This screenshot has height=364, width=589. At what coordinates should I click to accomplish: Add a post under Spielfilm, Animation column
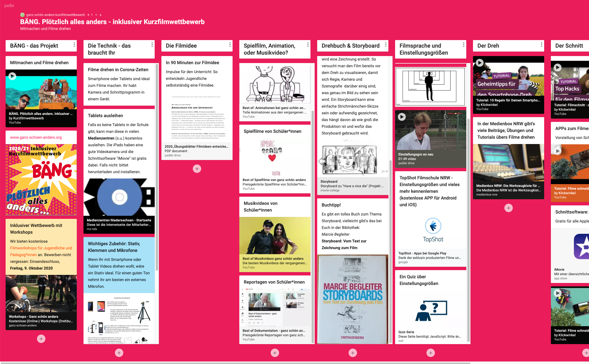coord(275,353)
